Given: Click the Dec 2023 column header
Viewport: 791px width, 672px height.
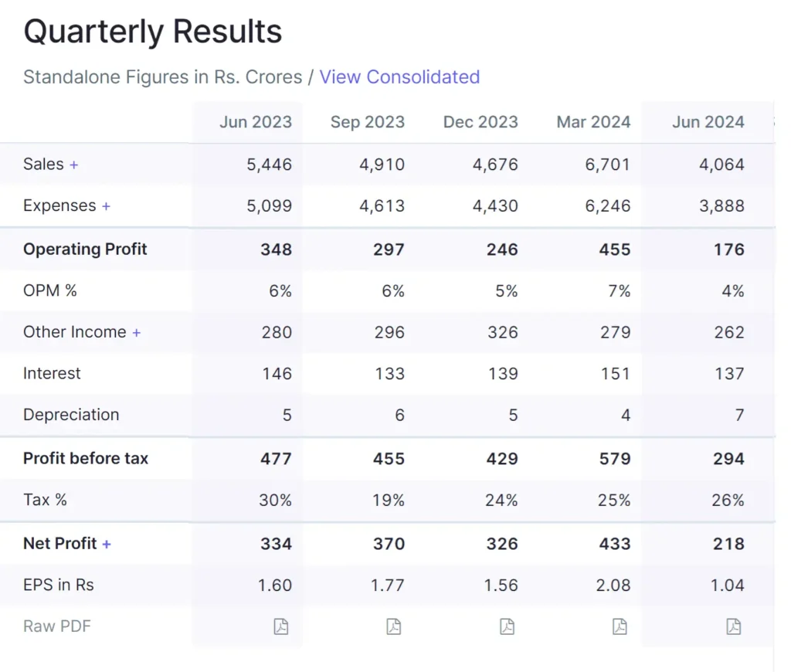Looking at the screenshot, I should (x=480, y=122).
